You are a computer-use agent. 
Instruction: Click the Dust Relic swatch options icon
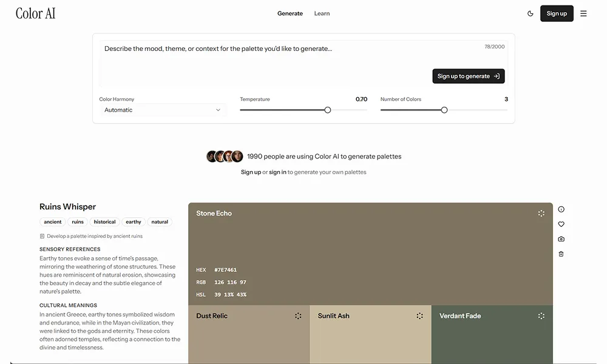(298, 316)
